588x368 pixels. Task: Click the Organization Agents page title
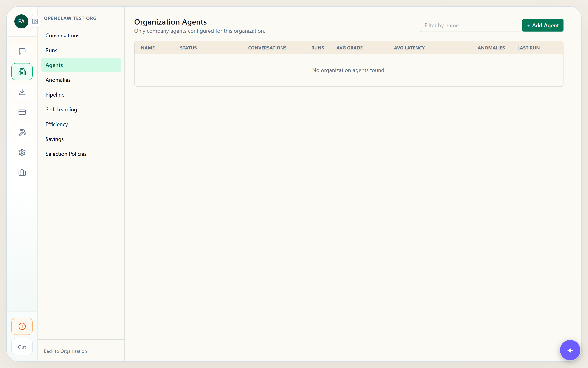(170, 22)
